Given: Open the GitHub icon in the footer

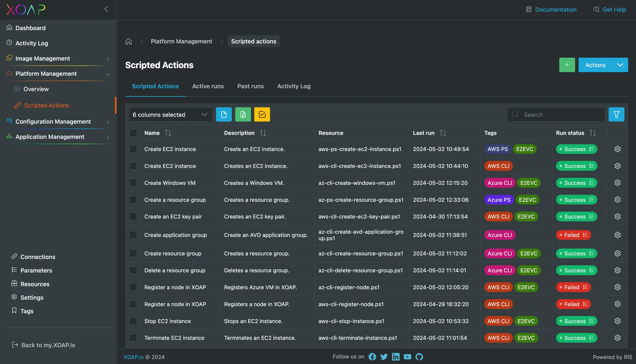Looking at the screenshot, I should point(419,357).
